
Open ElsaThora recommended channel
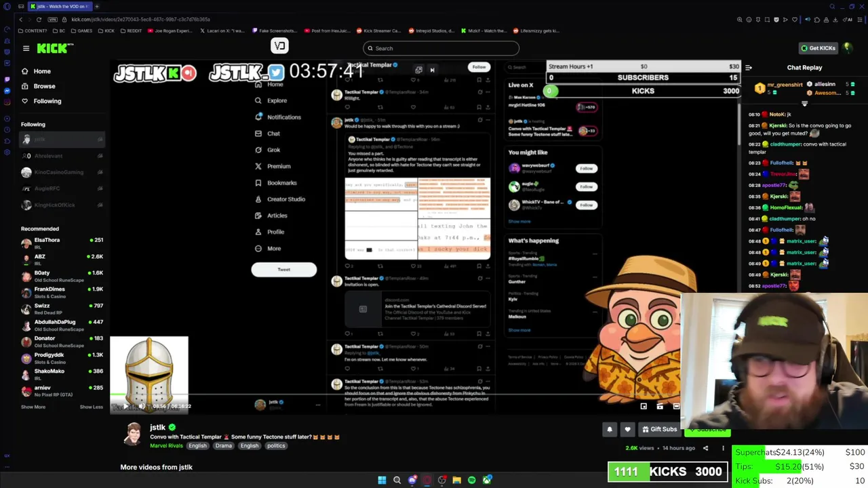pyautogui.click(x=62, y=243)
